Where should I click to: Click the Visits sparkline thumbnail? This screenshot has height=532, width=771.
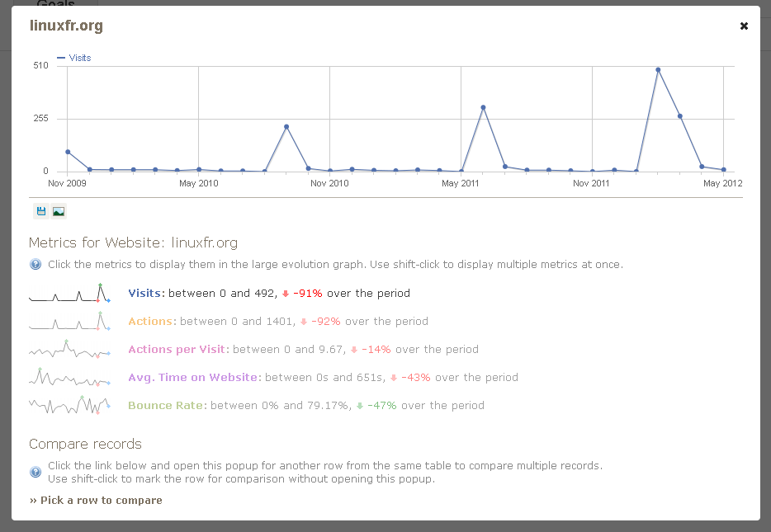tap(70, 293)
